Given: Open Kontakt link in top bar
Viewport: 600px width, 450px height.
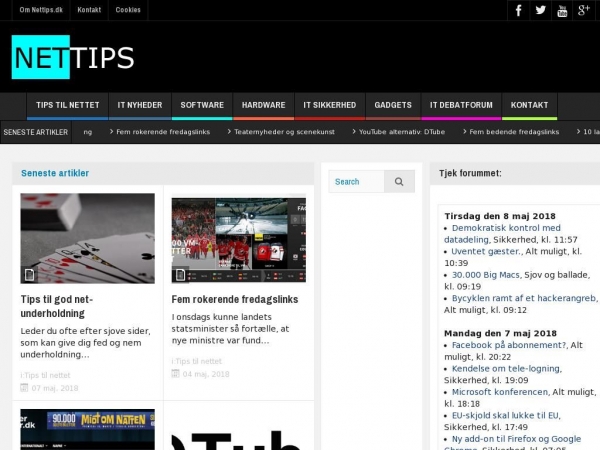Looking at the screenshot, I should 89,10.
